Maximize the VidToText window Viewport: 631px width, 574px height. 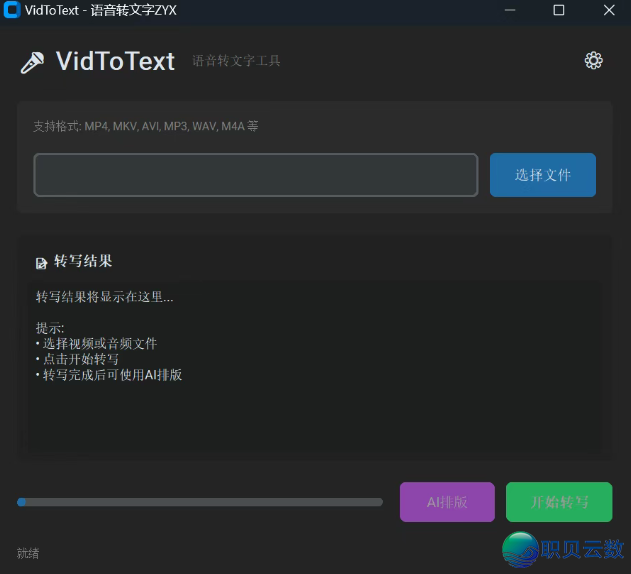click(x=559, y=10)
